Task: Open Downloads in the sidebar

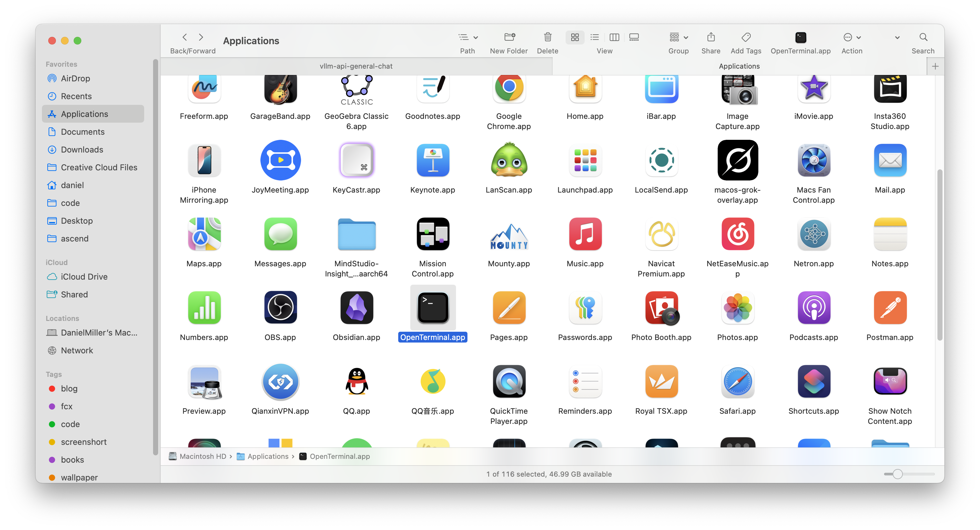Action: 82,150
